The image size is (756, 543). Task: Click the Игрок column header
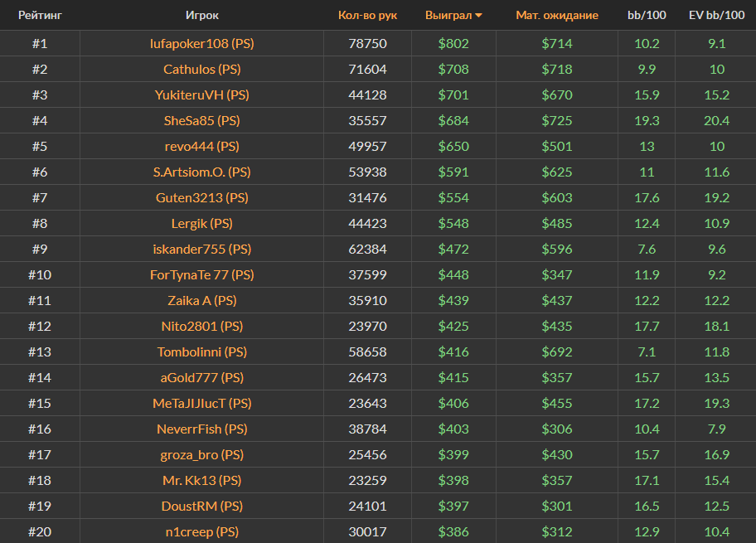(202, 15)
